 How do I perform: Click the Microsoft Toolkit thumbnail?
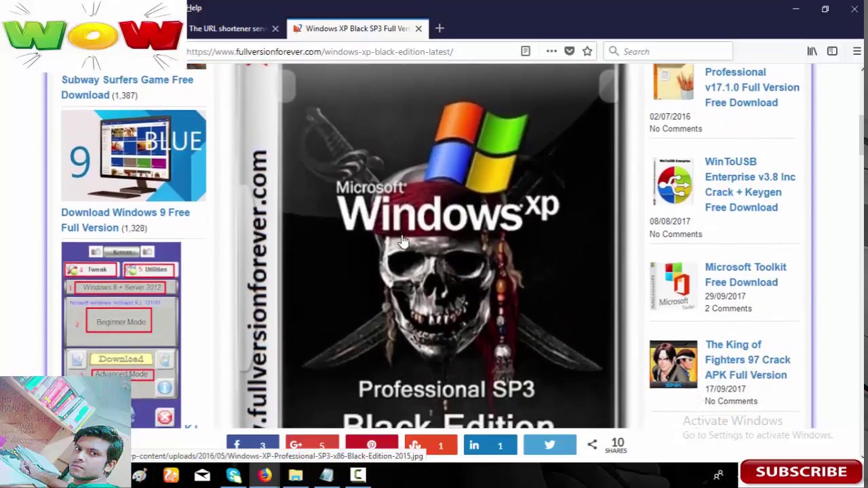pyautogui.click(x=673, y=285)
